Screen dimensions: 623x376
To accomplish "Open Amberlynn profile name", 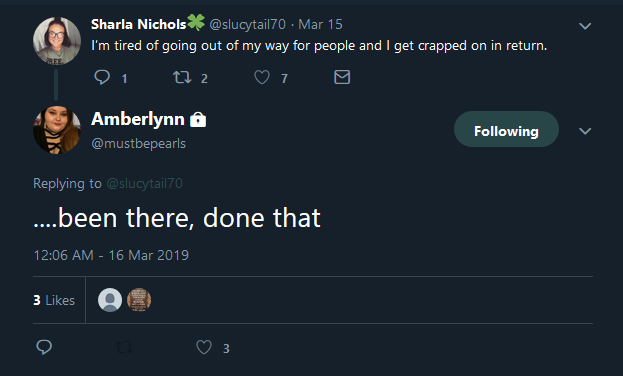I will coord(138,119).
